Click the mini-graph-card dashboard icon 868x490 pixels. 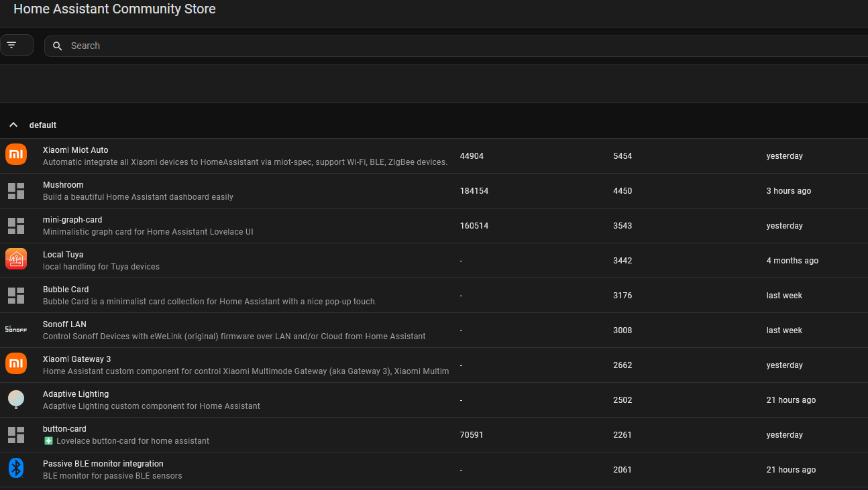(x=16, y=226)
